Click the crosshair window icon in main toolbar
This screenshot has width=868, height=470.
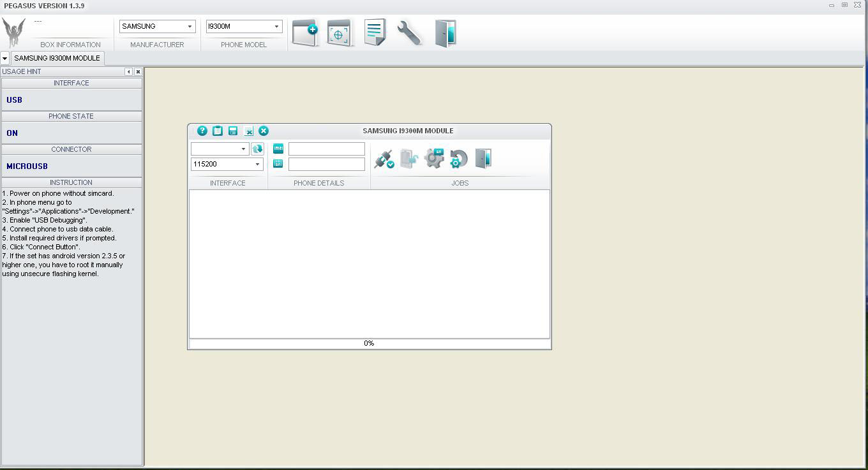[340, 33]
